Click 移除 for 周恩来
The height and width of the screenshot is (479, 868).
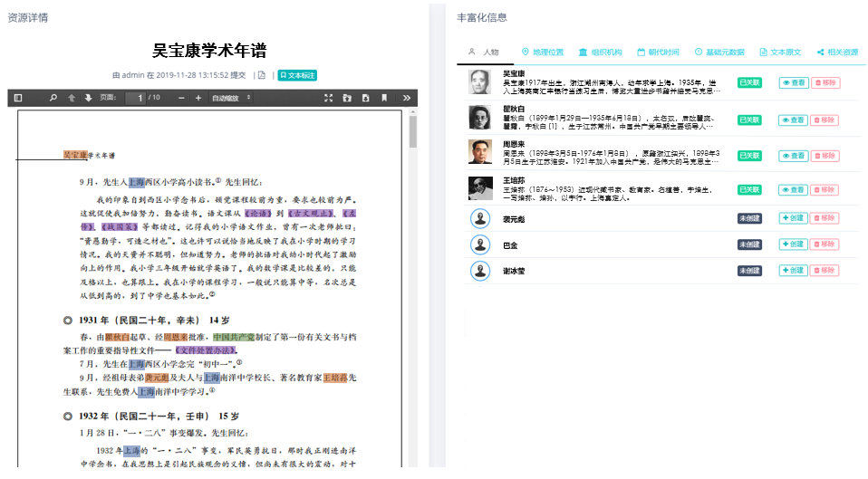coord(825,156)
